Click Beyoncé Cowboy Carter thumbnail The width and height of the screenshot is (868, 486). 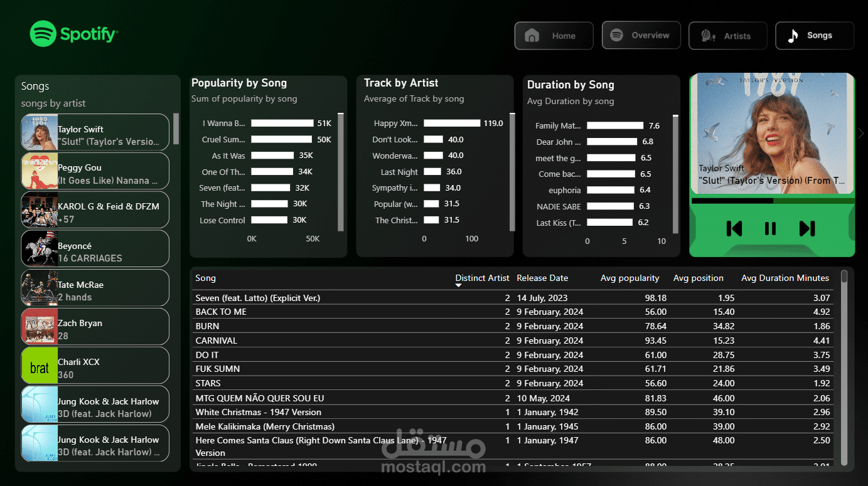click(x=40, y=249)
